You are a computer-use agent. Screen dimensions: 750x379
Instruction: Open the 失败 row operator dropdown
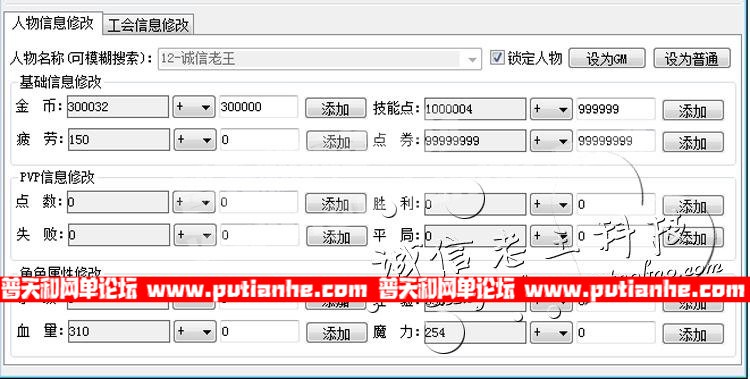point(194,235)
